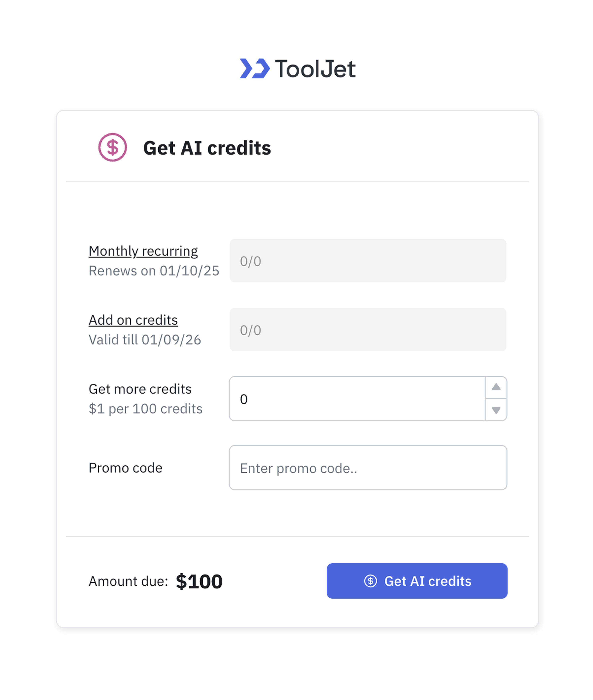Click the $100 amount due value
The image size is (593, 700).
coord(199,581)
